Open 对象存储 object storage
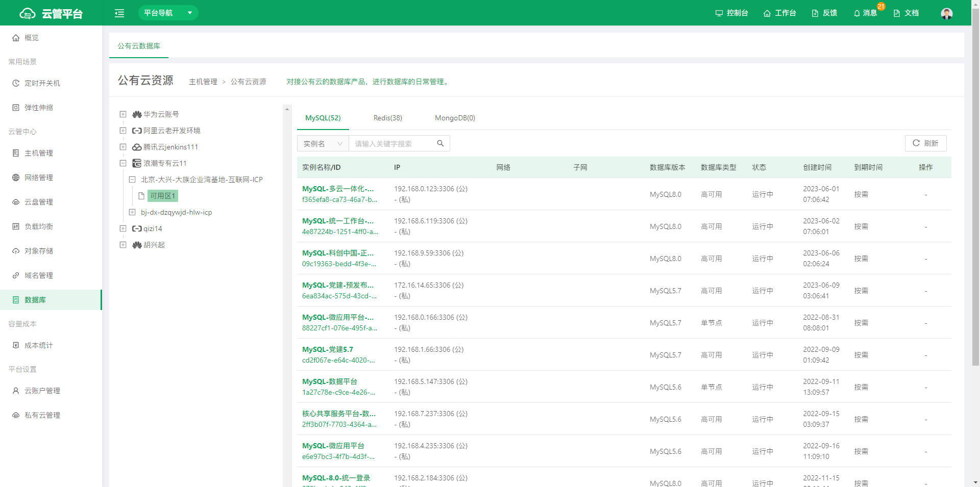Screen dimensions: 980x487 click(51, 251)
